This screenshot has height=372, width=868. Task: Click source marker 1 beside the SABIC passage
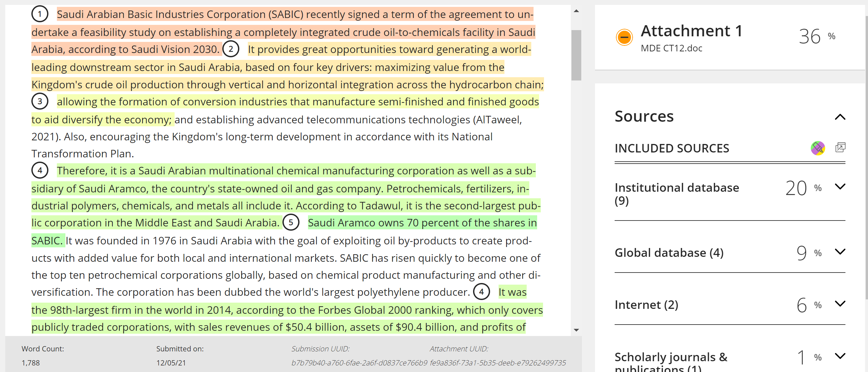(40, 14)
